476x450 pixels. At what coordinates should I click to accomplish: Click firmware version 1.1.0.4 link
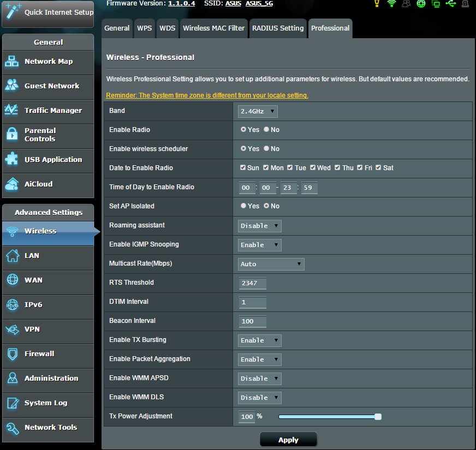[x=182, y=3]
